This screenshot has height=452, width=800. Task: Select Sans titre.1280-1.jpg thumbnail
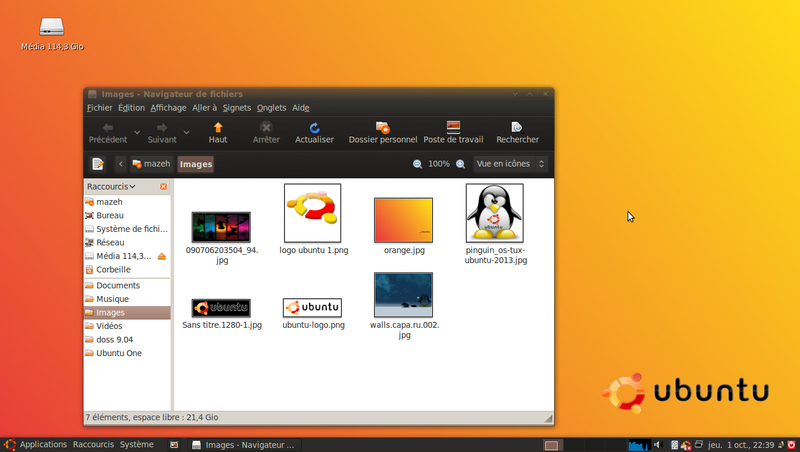coord(221,308)
